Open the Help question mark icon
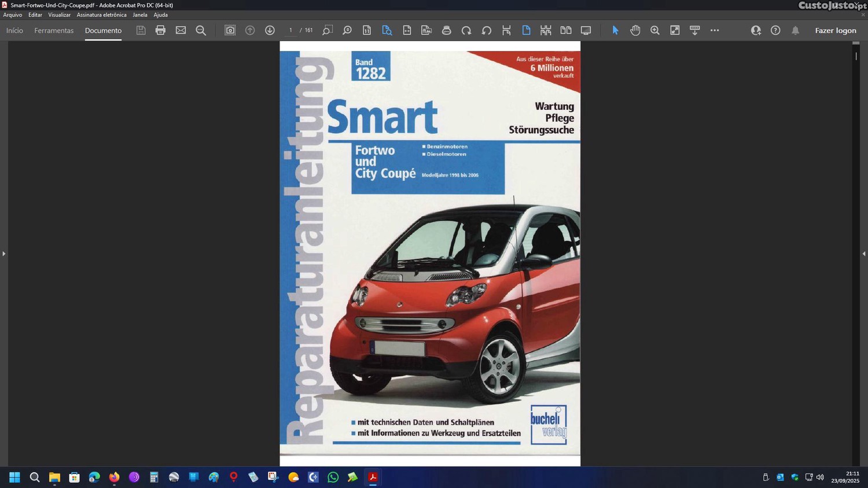868x488 pixels. (775, 30)
